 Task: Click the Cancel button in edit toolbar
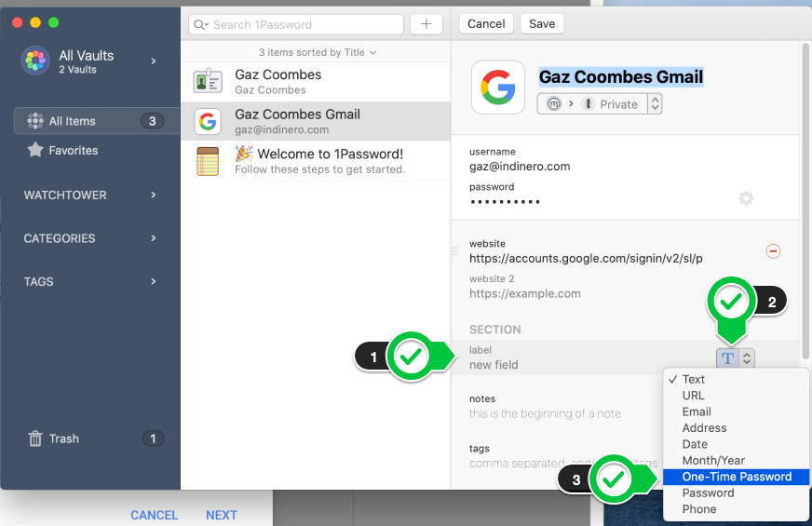[486, 24]
